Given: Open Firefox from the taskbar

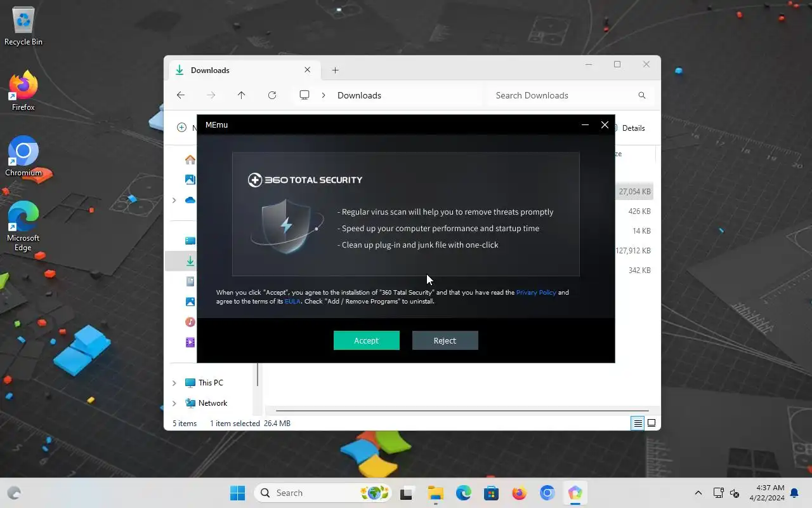Looking at the screenshot, I should 519,493.
